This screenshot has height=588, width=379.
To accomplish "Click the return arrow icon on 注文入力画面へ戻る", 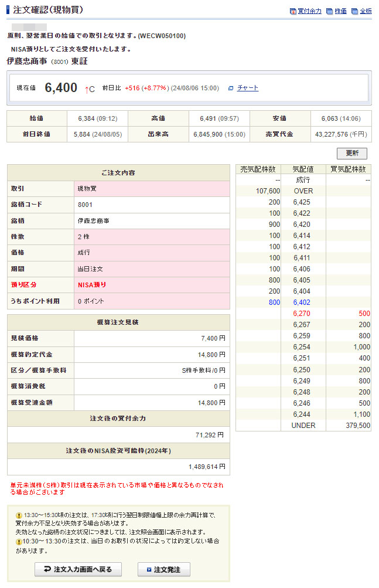I will pyautogui.click(x=46, y=569).
